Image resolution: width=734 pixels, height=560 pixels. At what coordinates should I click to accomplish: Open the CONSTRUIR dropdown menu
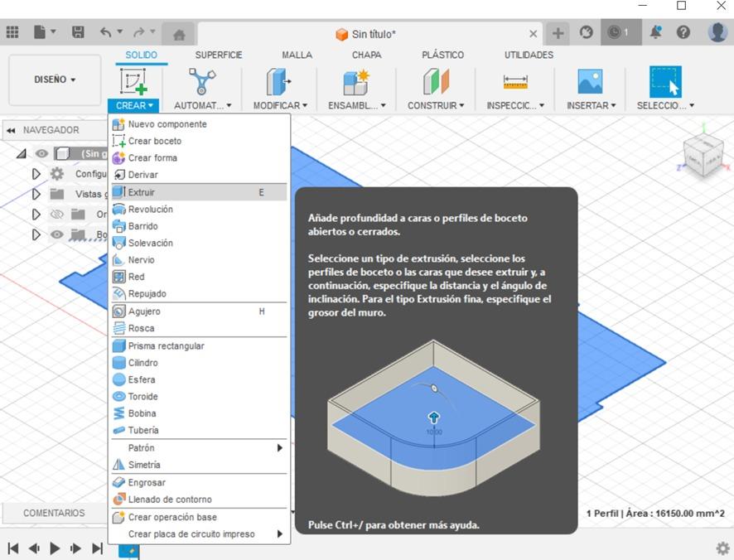pos(436,106)
